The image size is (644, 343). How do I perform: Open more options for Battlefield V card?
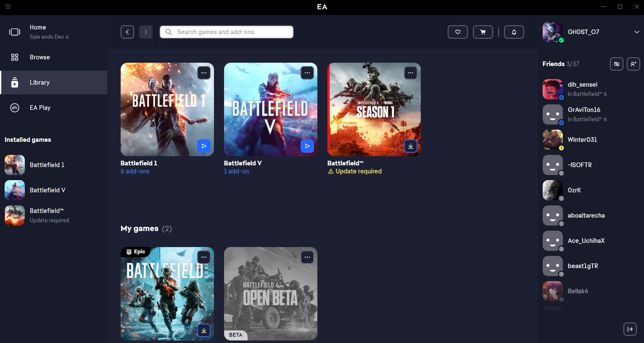point(307,73)
